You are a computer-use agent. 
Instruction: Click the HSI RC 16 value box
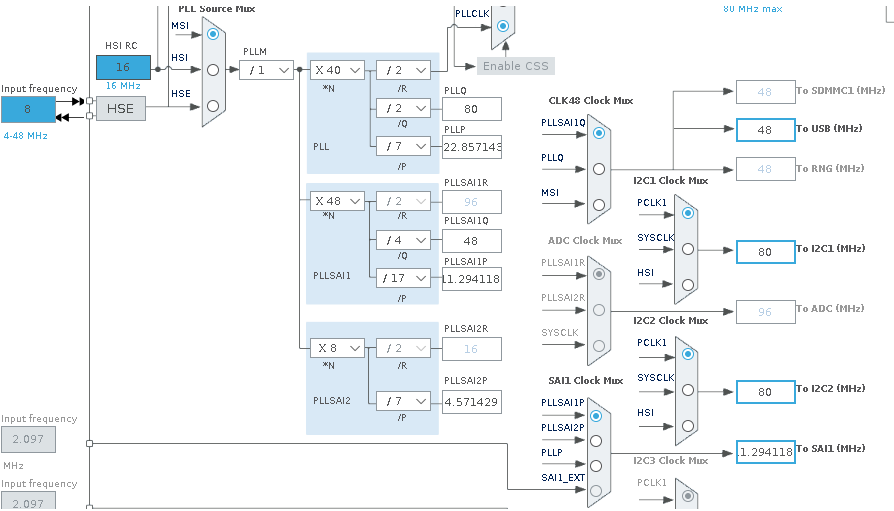[x=123, y=67]
